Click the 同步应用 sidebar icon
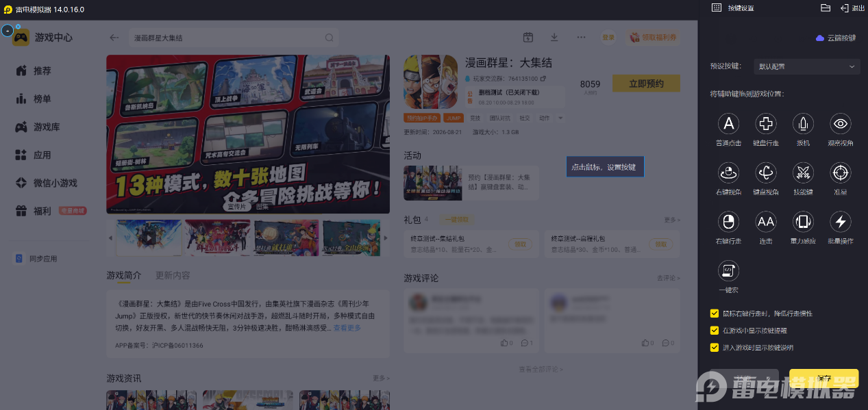 coord(19,259)
